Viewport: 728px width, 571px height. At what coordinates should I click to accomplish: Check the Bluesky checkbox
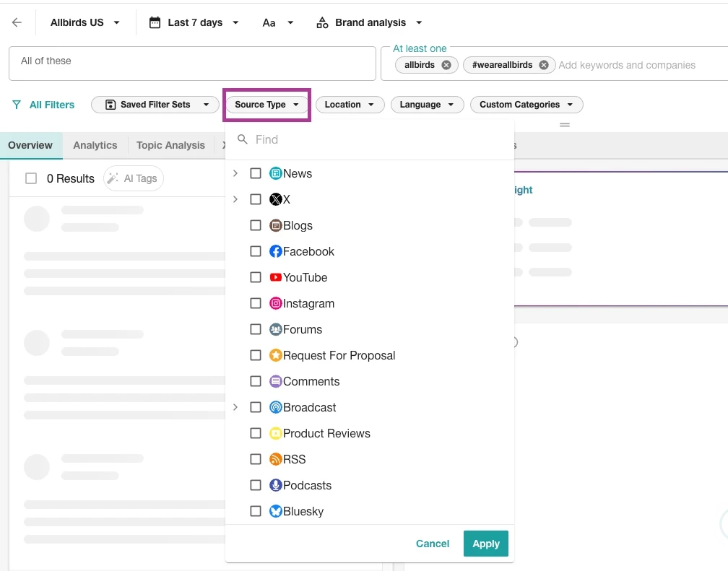pyautogui.click(x=256, y=511)
